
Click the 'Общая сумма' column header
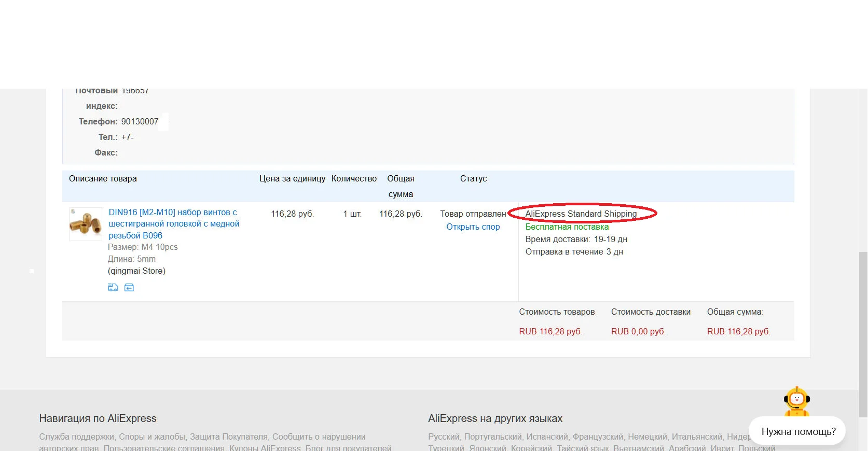tap(401, 186)
